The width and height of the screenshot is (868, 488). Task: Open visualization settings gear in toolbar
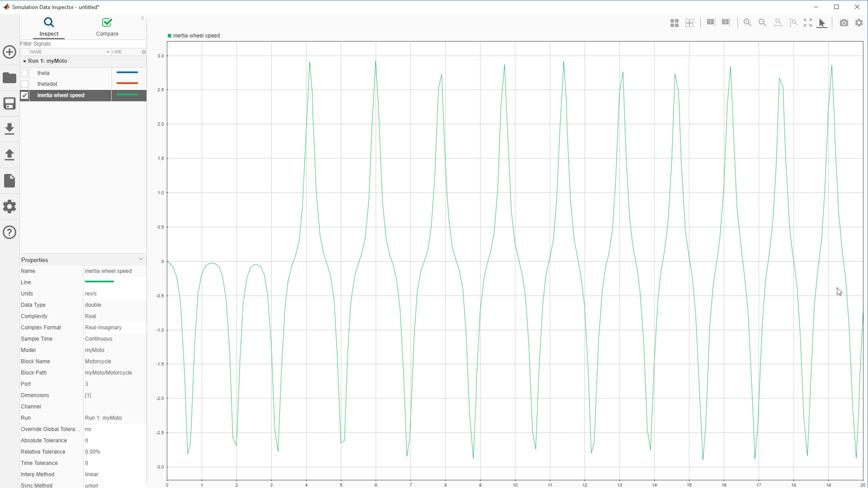[x=859, y=23]
